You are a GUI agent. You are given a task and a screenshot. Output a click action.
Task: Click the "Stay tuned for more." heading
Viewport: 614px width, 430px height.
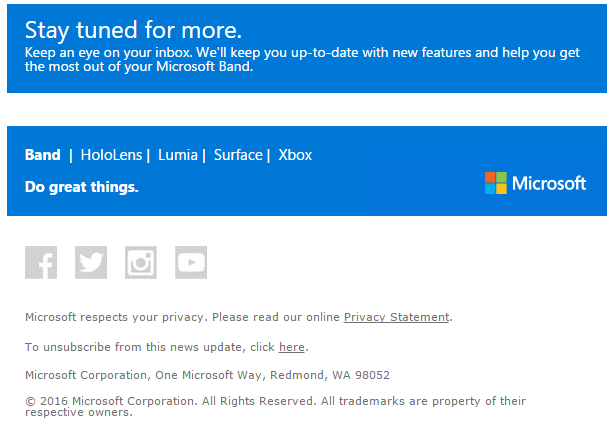(134, 30)
